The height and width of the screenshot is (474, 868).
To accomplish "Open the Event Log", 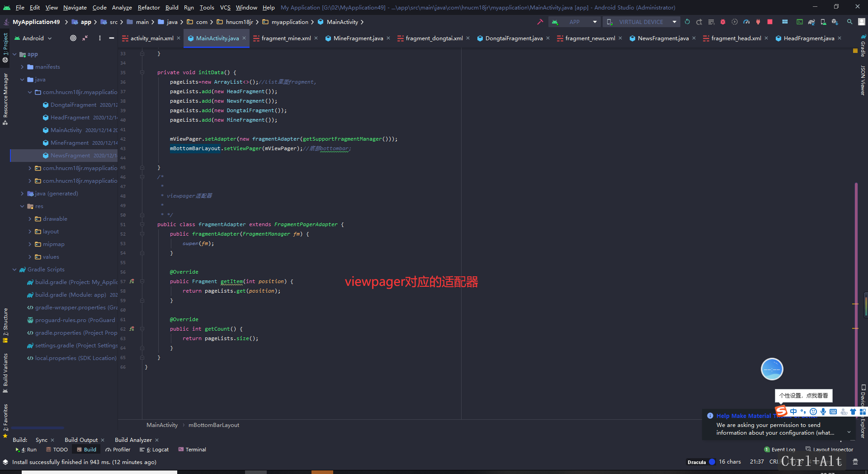I will (x=779, y=450).
